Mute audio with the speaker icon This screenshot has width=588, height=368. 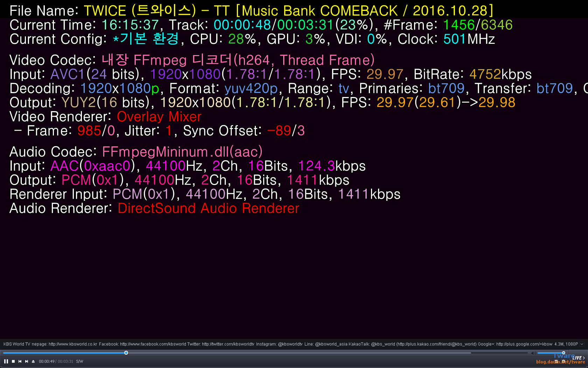[533, 353]
